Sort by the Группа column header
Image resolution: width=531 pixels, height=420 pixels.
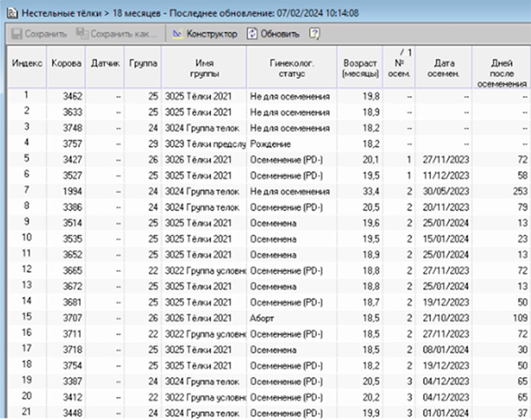pyautogui.click(x=143, y=67)
